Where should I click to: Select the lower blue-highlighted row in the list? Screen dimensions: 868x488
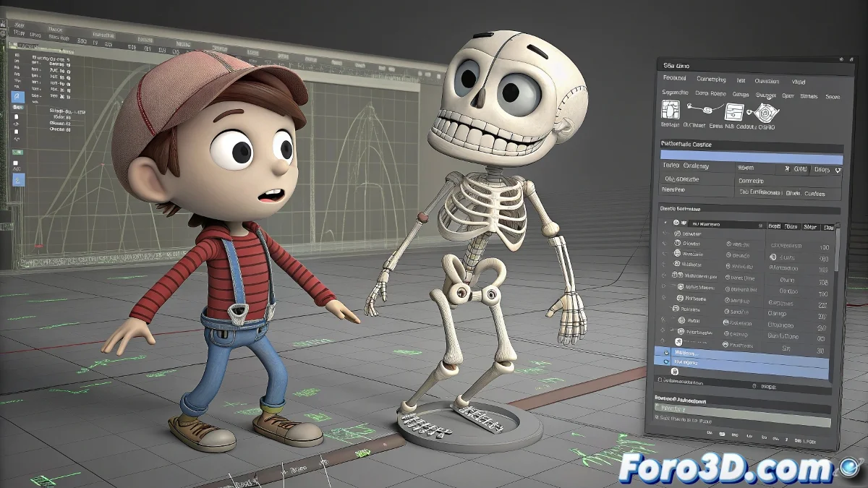[x=741, y=369]
